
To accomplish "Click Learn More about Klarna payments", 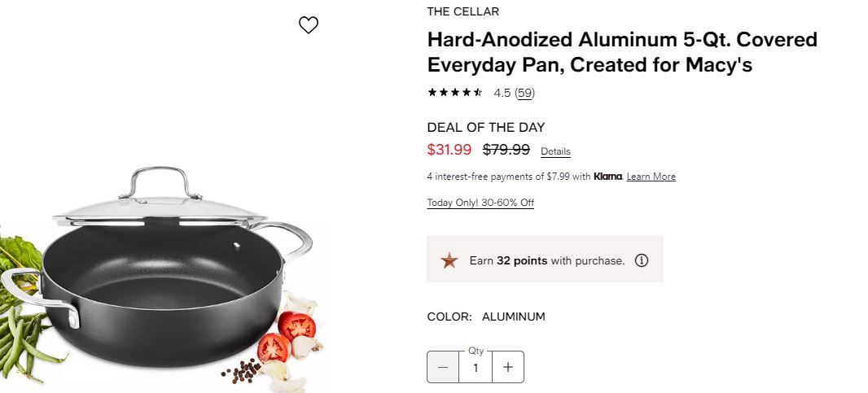I will (x=651, y=177).
